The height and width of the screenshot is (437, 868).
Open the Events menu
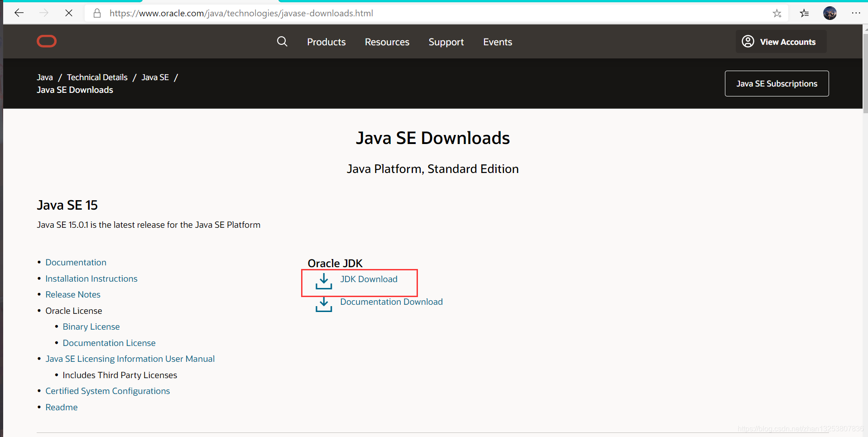(498, 42)
